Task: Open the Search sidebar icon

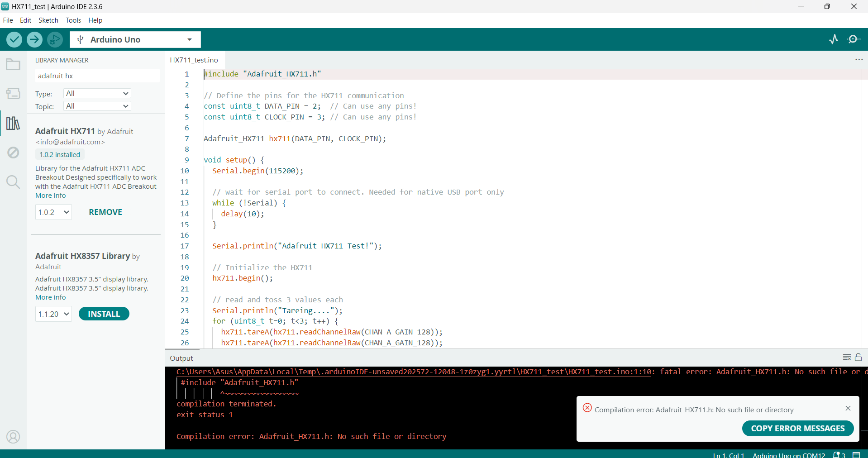Action: [x=13, y=182]
